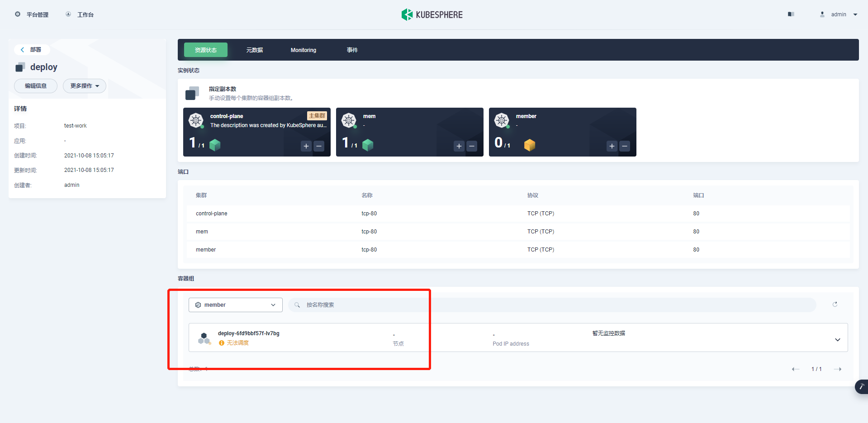
Task: Expand the 更多操作 more actions dropdown
Action: (x=85, y=86)
